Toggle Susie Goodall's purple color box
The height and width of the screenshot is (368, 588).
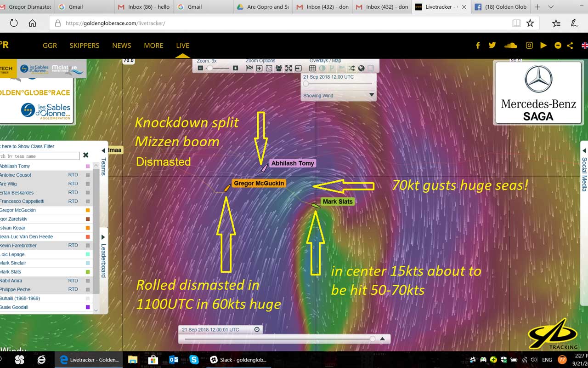[x=88, y=307]
